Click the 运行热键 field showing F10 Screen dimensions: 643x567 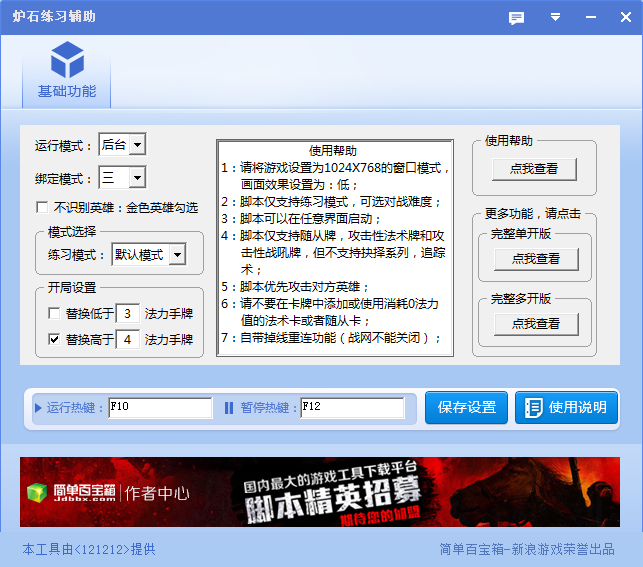pyautogui.click(x=160, y=408)
